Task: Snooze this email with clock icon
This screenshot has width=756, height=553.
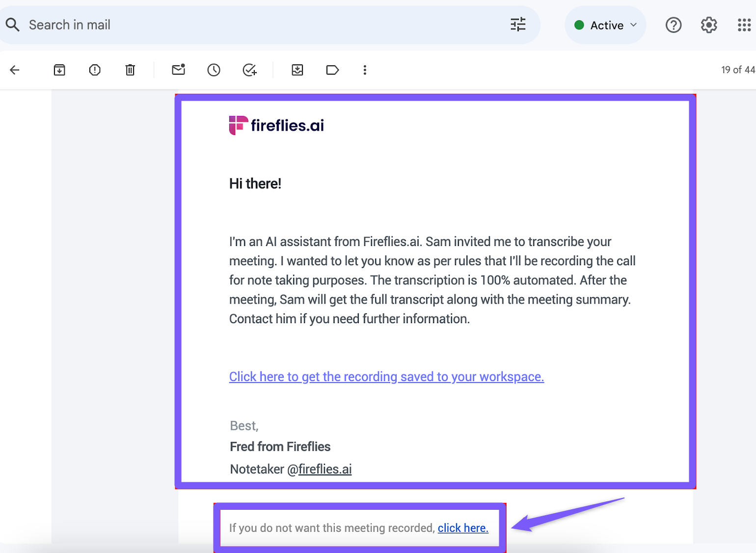Action: [x=214, y=70]
